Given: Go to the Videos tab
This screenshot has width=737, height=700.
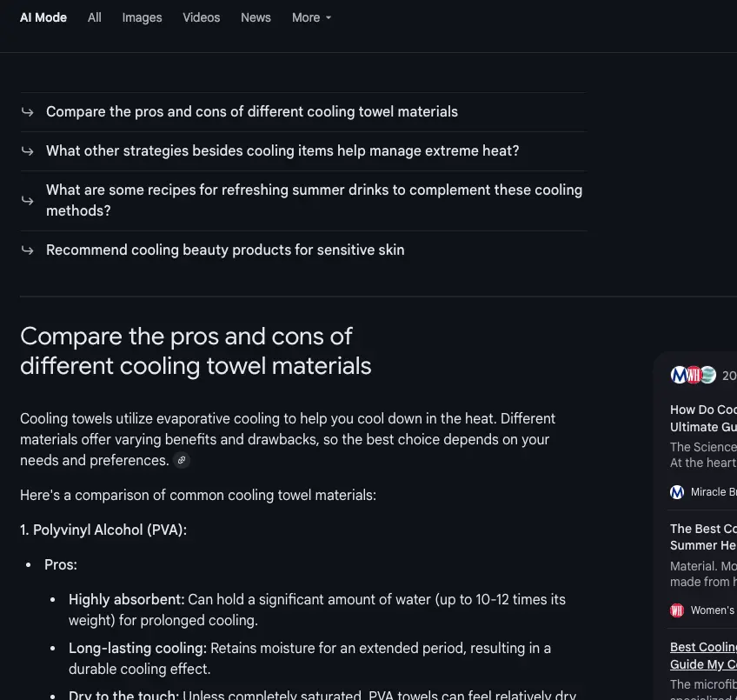Looking at the screenshot, I should point(201,18).
